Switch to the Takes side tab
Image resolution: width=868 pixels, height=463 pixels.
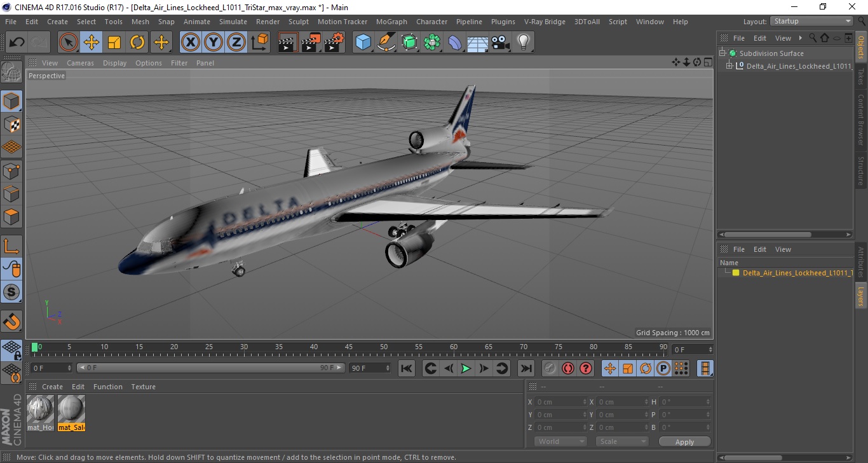(861, 77)
